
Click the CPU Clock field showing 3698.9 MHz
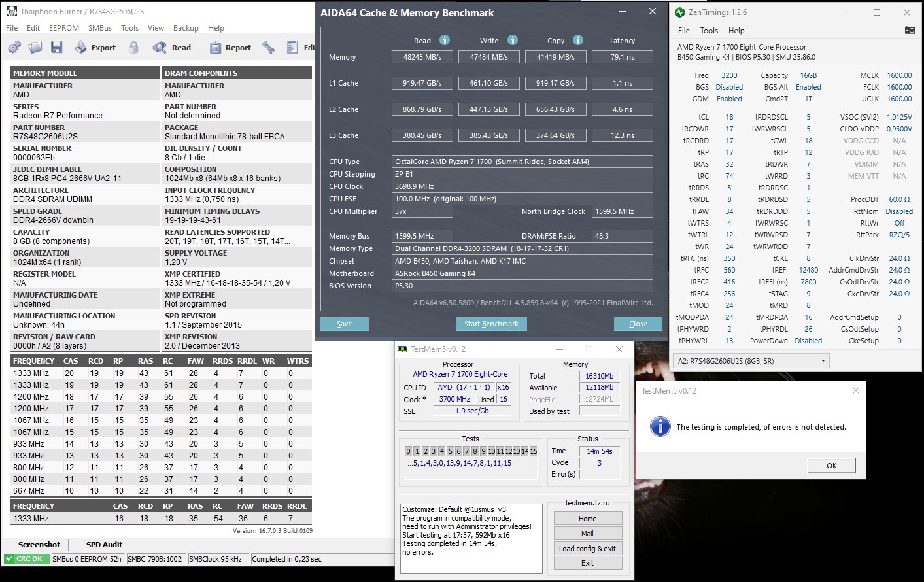[x=522, y=186]
